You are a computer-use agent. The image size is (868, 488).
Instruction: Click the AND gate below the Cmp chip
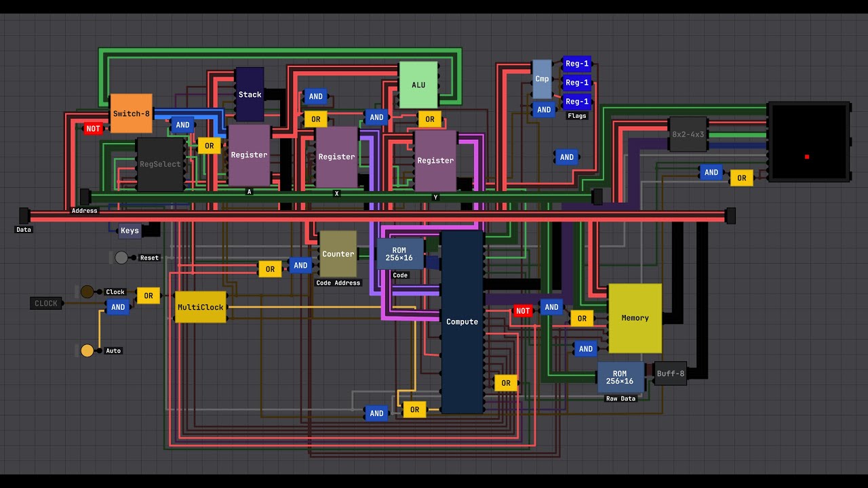click(x=544, y=109)
